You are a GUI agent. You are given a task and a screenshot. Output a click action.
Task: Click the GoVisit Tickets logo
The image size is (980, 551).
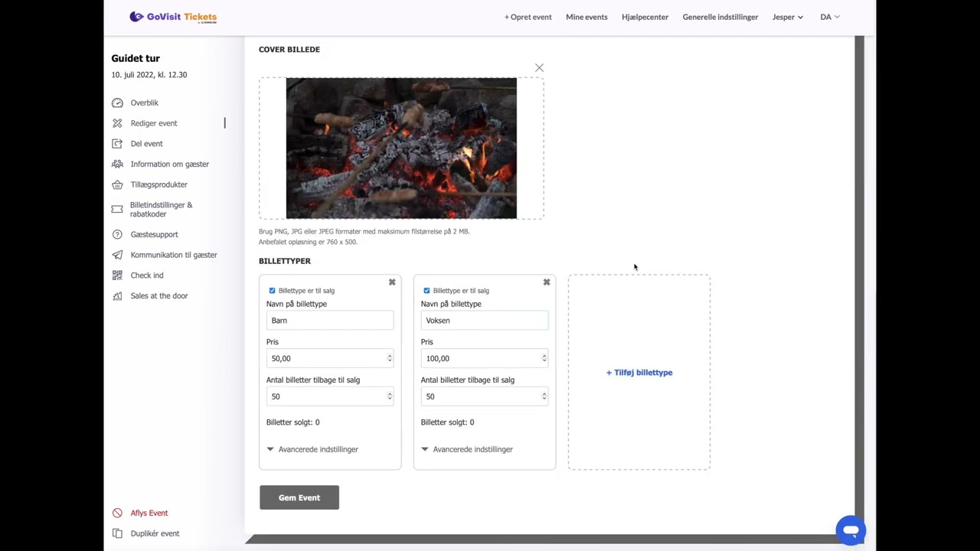pos(173,17)
